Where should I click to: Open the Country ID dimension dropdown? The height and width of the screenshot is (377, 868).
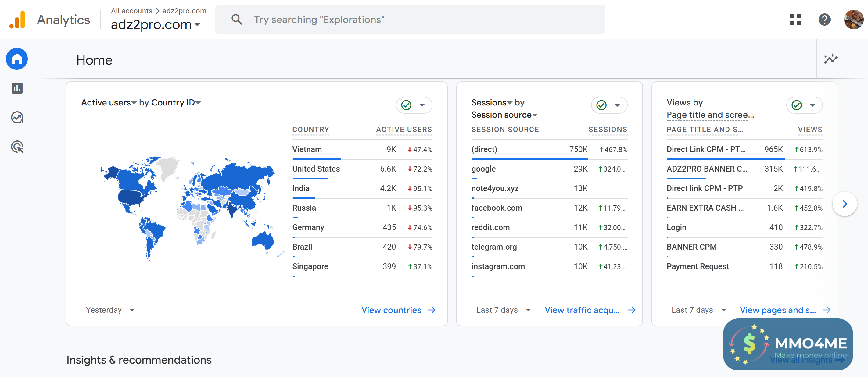(x=176, y=103)
